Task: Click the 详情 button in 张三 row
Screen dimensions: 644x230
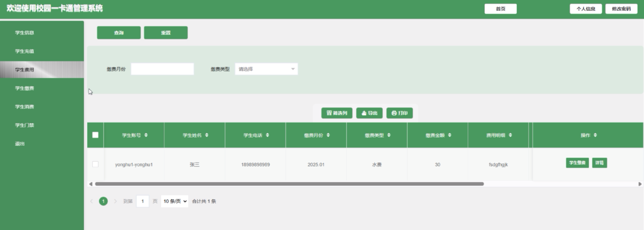Action: click(599, 163)
